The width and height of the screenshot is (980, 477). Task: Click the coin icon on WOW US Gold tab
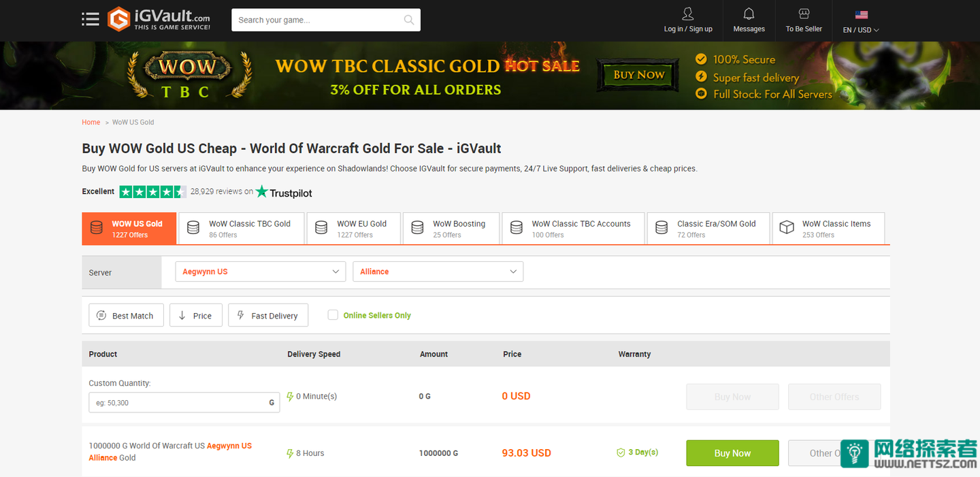pyautogui.click(x=97, y=228)
